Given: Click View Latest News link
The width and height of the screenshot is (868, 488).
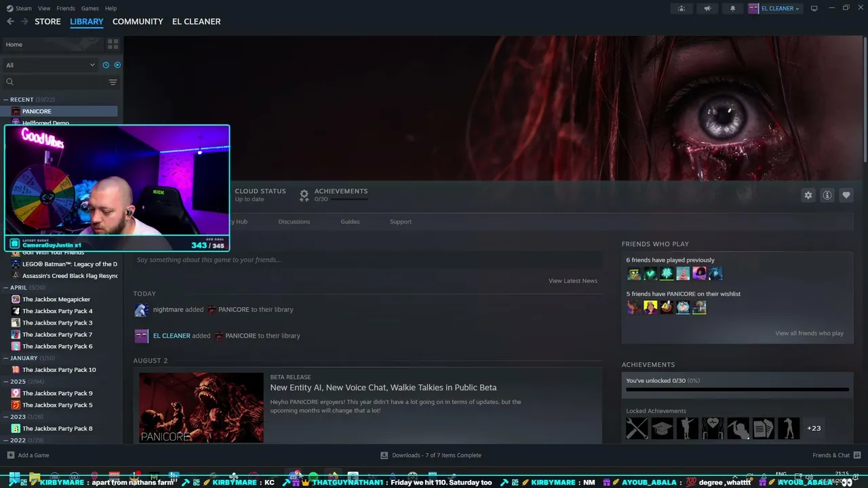Looking at the screenshot, I should click(x=573, y=281).
